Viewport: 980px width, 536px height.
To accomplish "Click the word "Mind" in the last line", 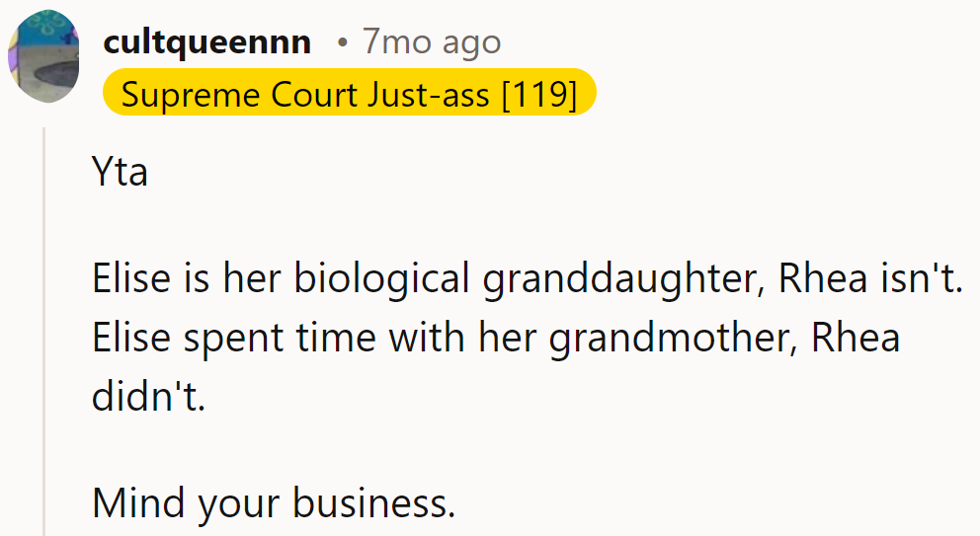I will [x=138, y=503].
